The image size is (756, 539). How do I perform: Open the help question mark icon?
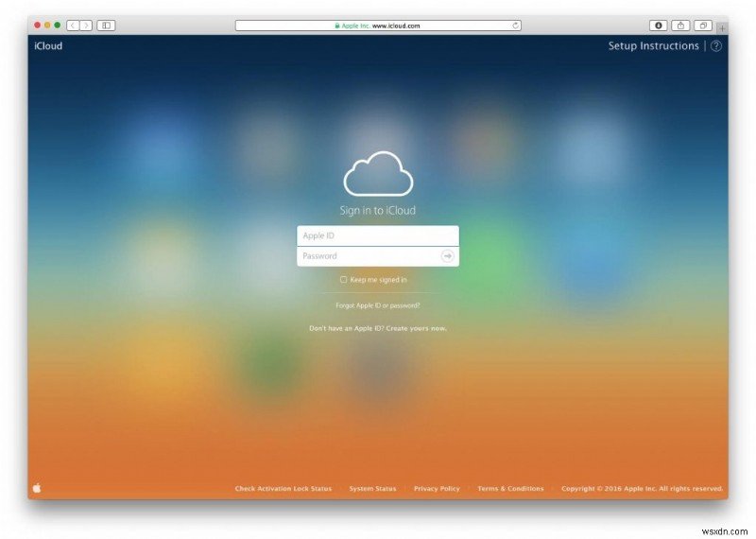pos(716,45)
